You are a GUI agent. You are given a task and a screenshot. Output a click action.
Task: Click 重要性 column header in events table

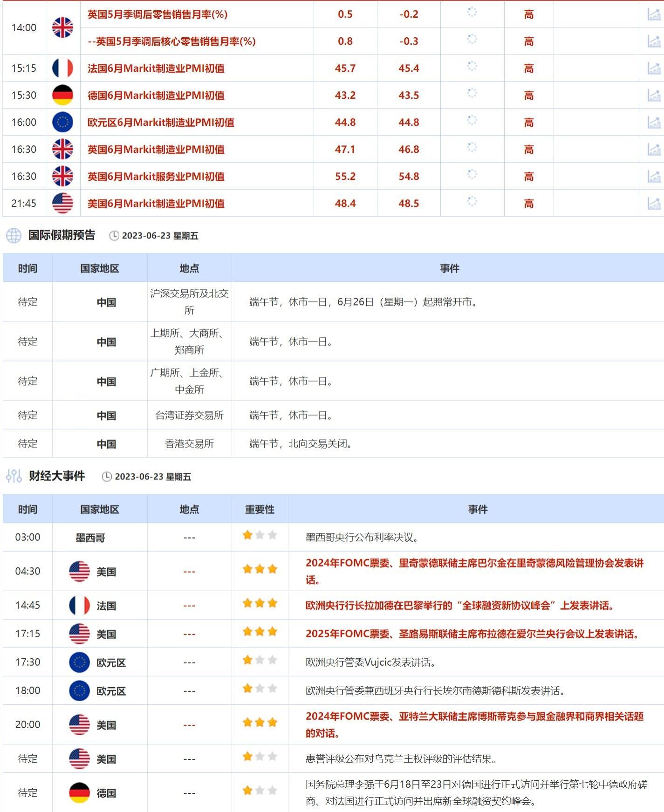[260, 509]
